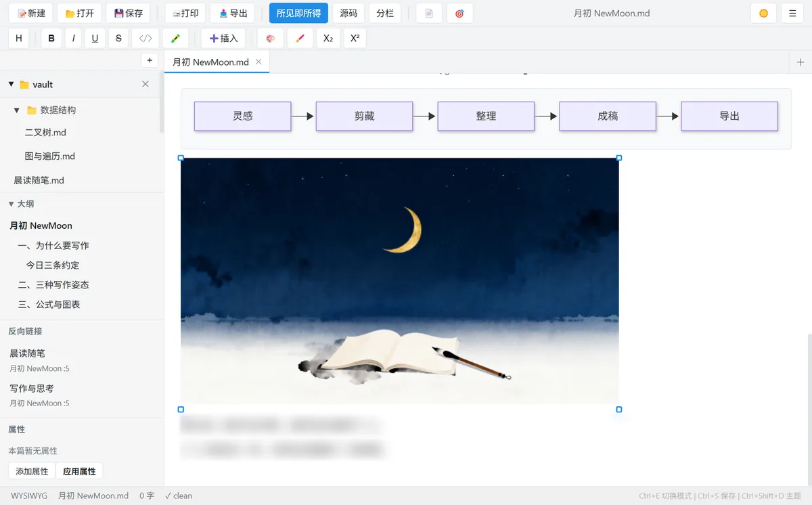Go to outline item 三、公式与图表
The width and height of the screenshot is (812, 505).
[49, 305]
